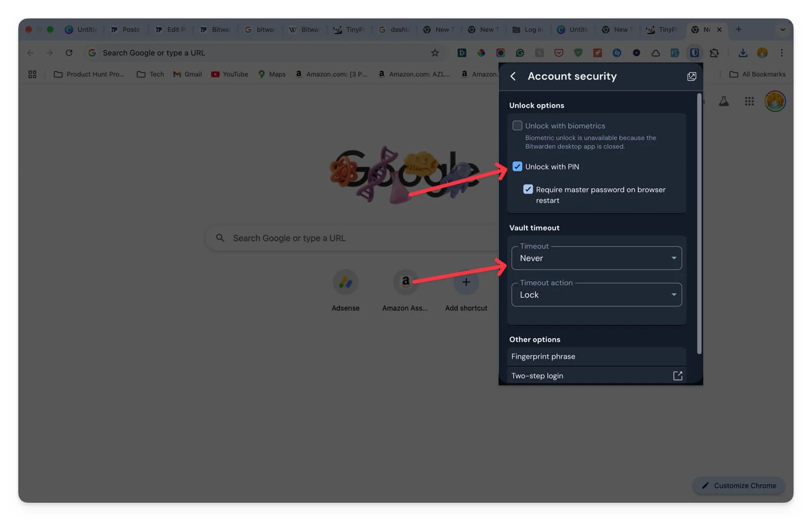Open the Gmail bookmark

pos(188,74)
